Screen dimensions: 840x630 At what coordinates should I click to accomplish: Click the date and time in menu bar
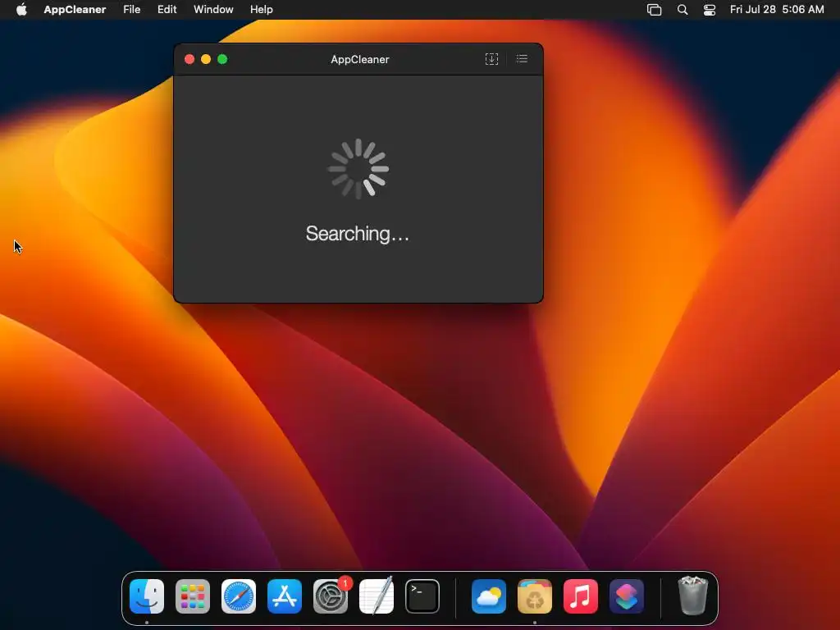[777, 9]
